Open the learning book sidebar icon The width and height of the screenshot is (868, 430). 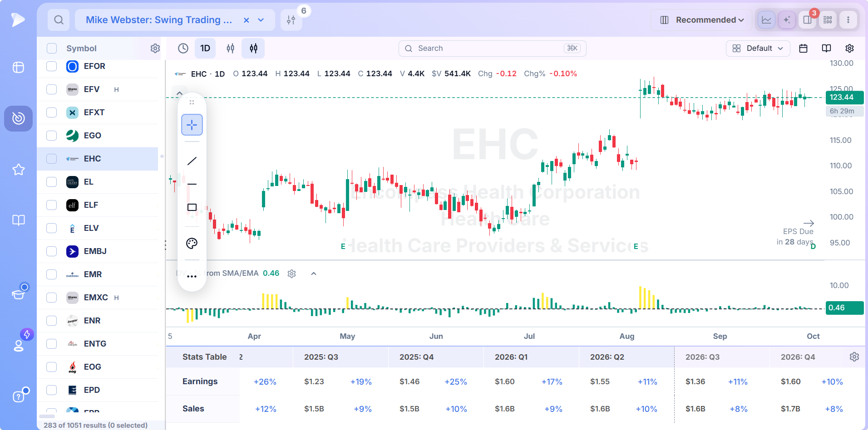pyautogui.click(x=19, y=220)
